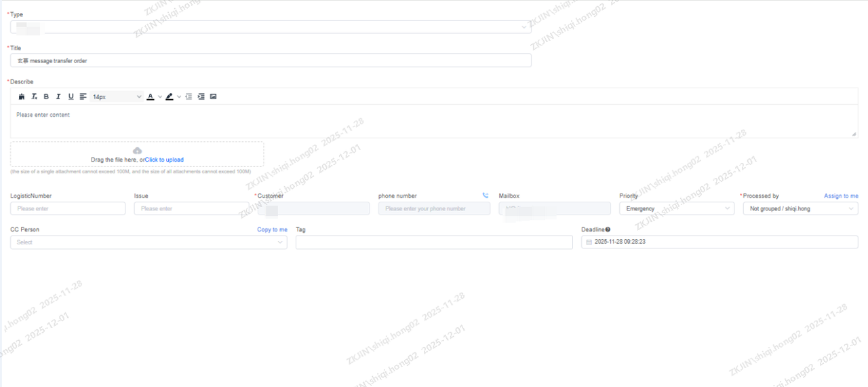
Task: Expand the Priority dropdown showing Emergency
Action: [x=676, y=208]
